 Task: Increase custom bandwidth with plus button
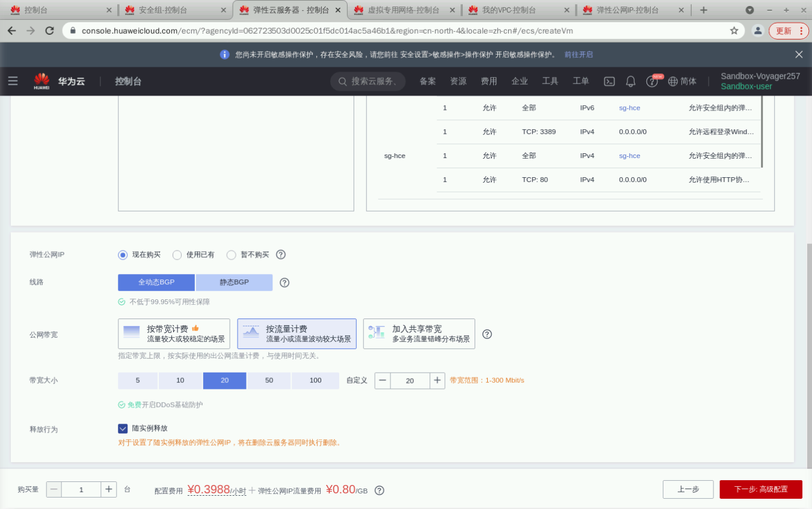click(x=437, y=380)
